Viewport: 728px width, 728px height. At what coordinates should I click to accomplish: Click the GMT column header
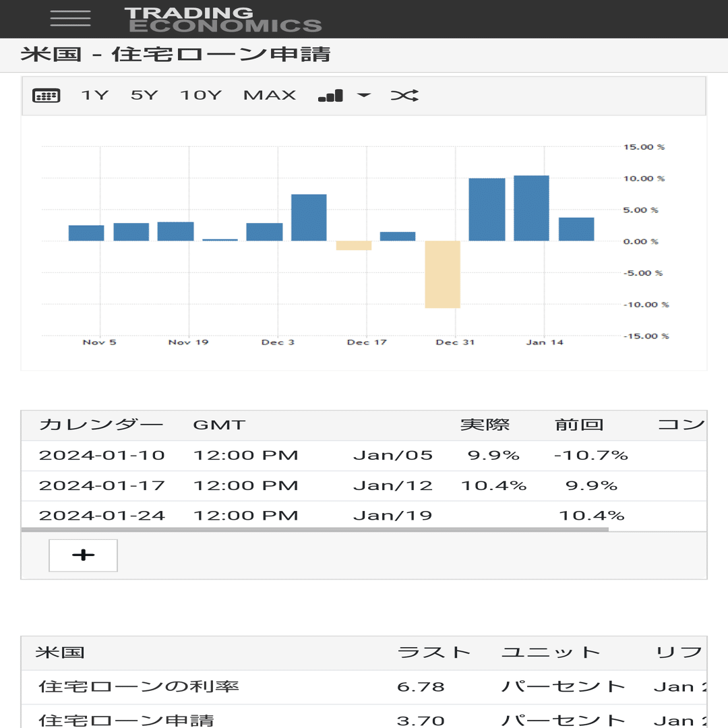point(219,425)
